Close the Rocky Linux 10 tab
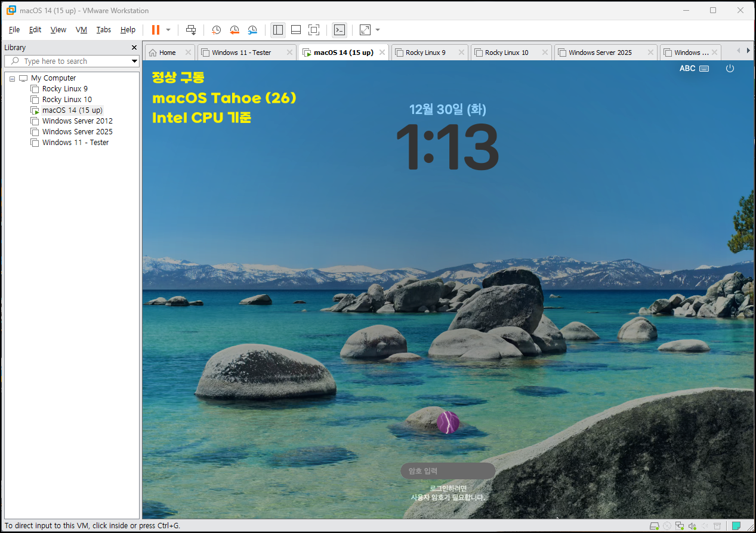The image size is (756, 533). coord(545,53)
